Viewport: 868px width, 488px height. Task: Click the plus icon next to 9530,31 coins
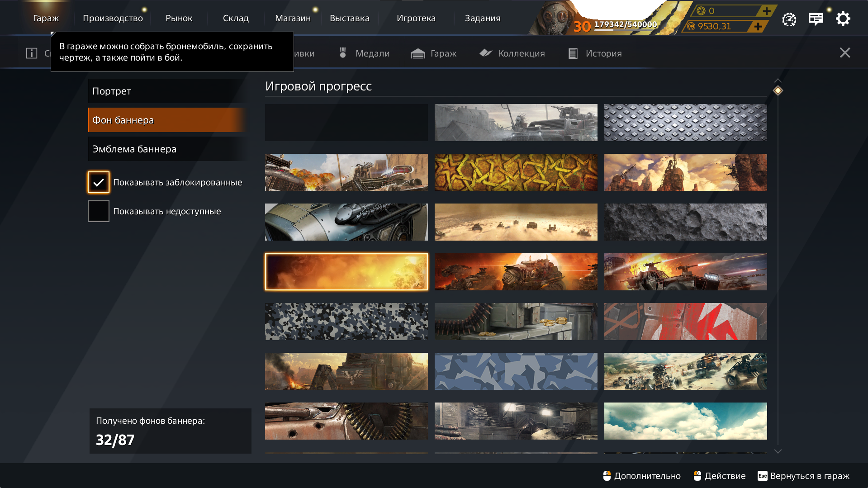coord(758,26)
